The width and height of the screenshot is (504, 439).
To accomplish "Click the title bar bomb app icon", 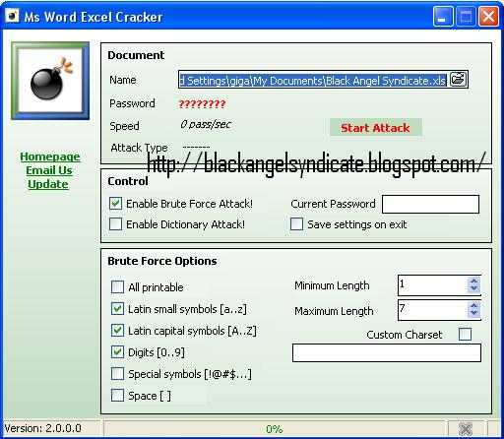I will coord(13,16).
